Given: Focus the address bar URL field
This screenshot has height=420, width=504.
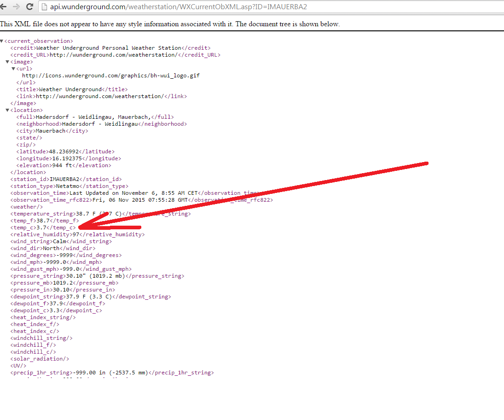Looking at the screenshot, I should [272, 7].
